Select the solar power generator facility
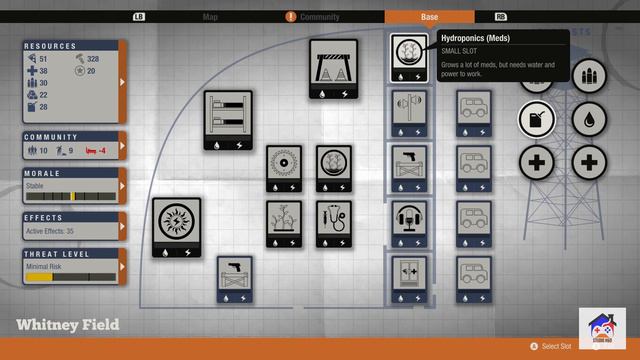The width and height of the screenshot is (640, 360). pyautogui.click(x=176, y=228)
